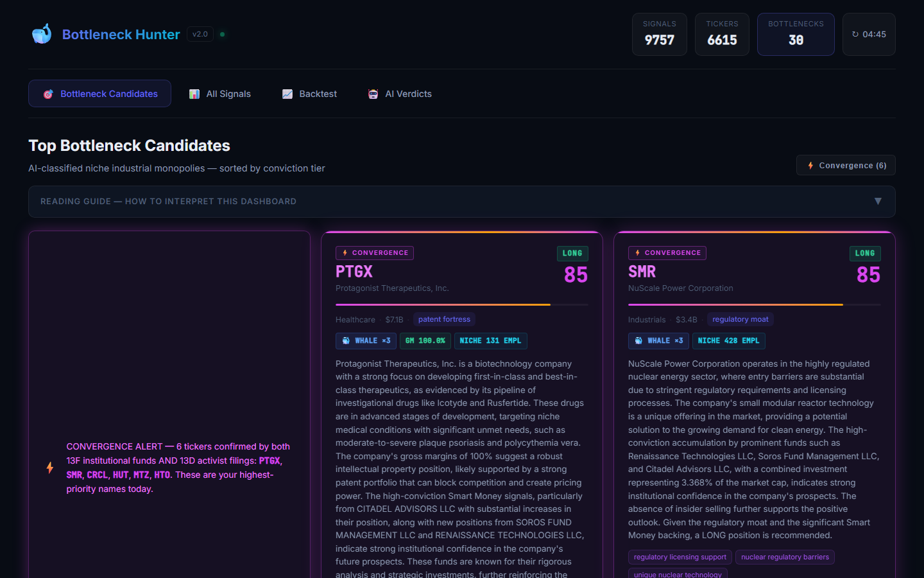Expand the Reading Guide section

tap(462, 202)
